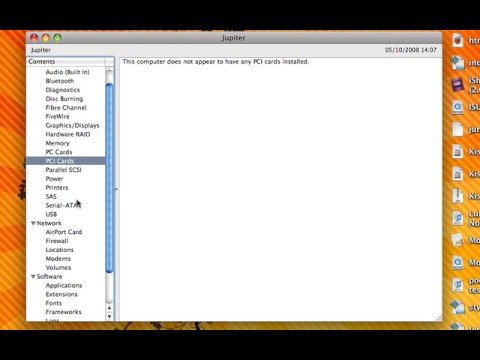This screenshot has height=360, width=480.
Task: Open the Diagnostics entry
Action: pyautogui.click(x=63, y=90)
